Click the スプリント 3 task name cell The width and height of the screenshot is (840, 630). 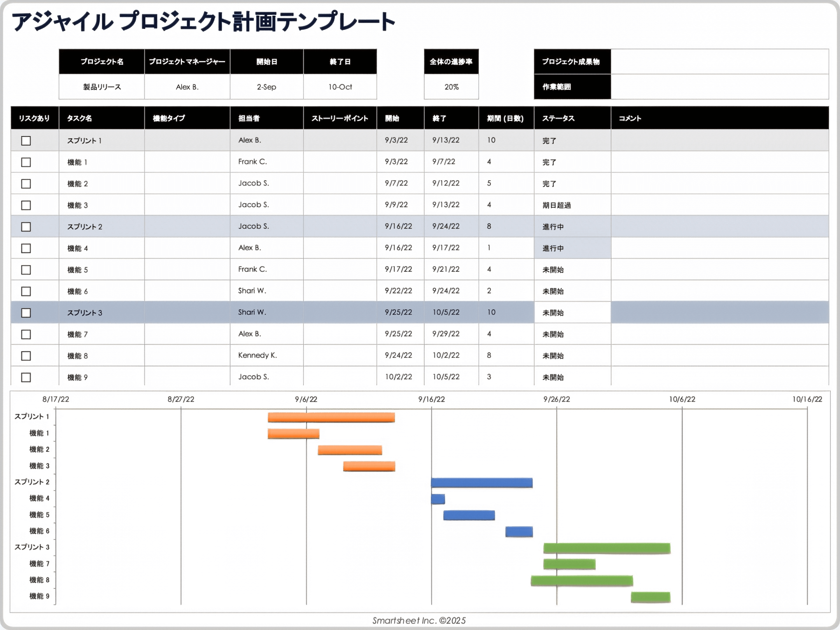(x=101, y=312)
